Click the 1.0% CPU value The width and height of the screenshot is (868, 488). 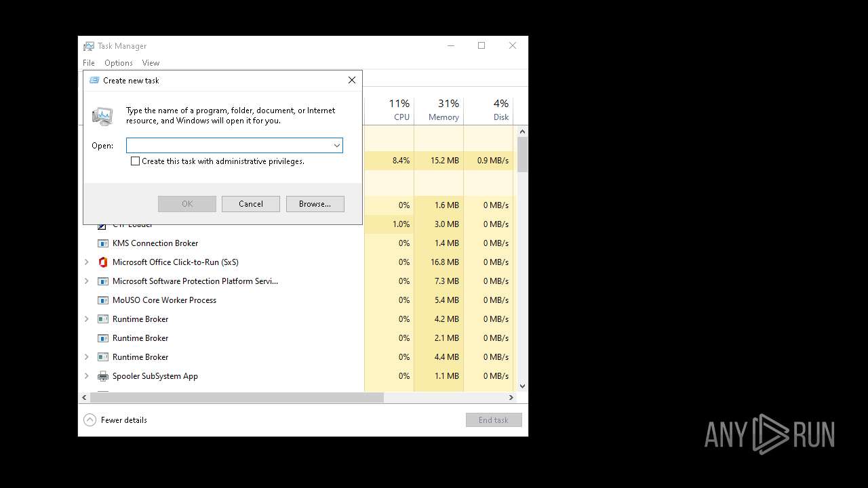click(401, 224)
